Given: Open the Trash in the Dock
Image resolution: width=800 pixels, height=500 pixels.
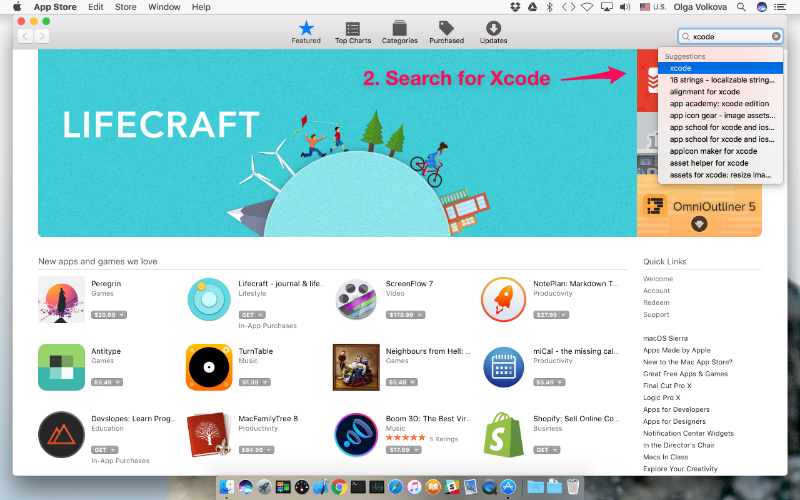Looking at the screenshot, I should pyautogui.click(x=572, y=487).
